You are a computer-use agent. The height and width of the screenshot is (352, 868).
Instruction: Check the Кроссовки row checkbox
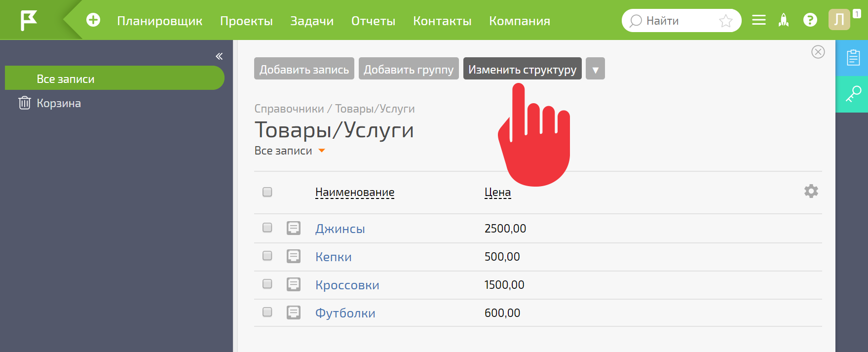point(267,284)
